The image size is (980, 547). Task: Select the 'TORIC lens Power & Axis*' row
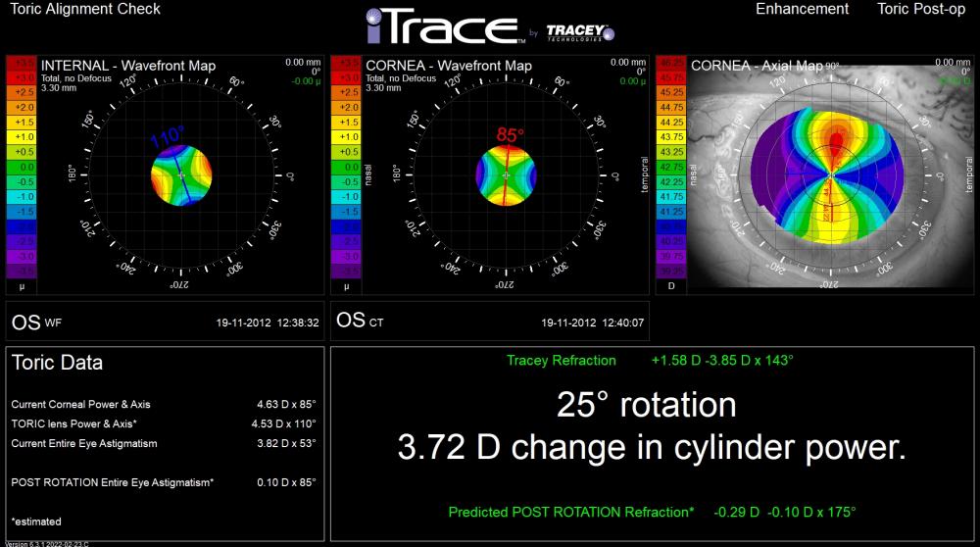tap(164, 423)
